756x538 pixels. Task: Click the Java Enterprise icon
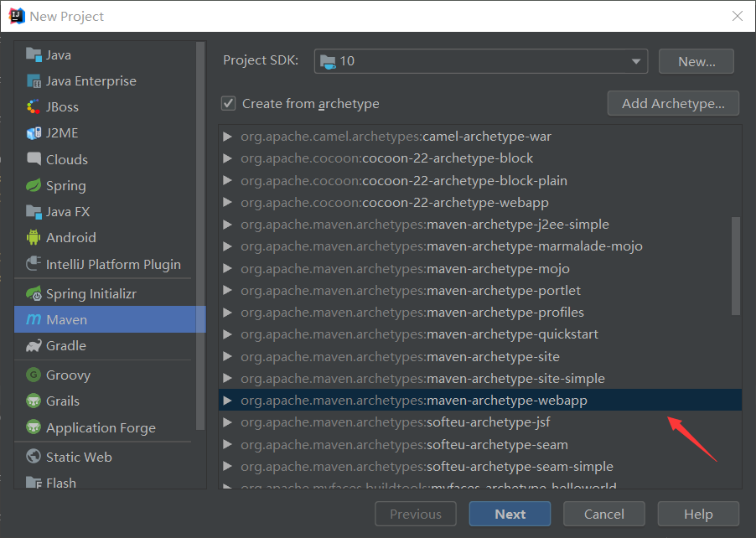pos(34,81)
